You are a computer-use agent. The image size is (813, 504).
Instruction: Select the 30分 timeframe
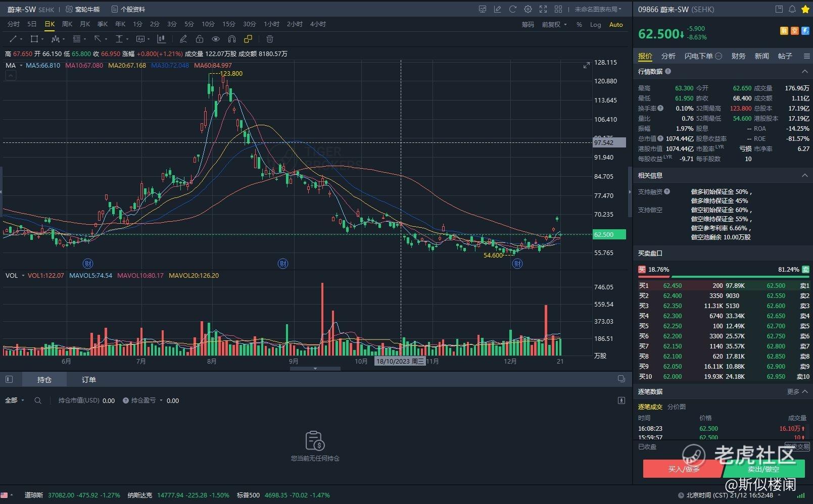249,24
